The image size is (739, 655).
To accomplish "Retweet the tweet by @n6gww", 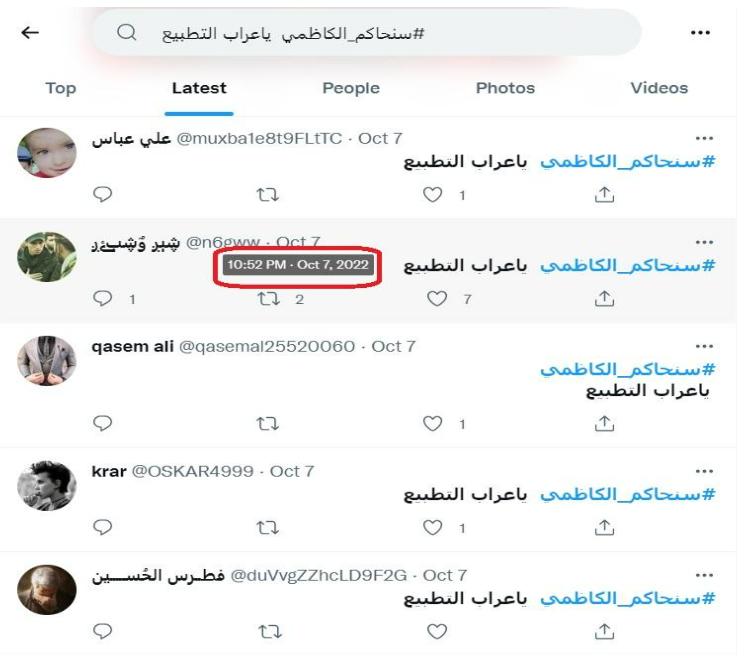I will pyautogui.click(x=269, y=299).
